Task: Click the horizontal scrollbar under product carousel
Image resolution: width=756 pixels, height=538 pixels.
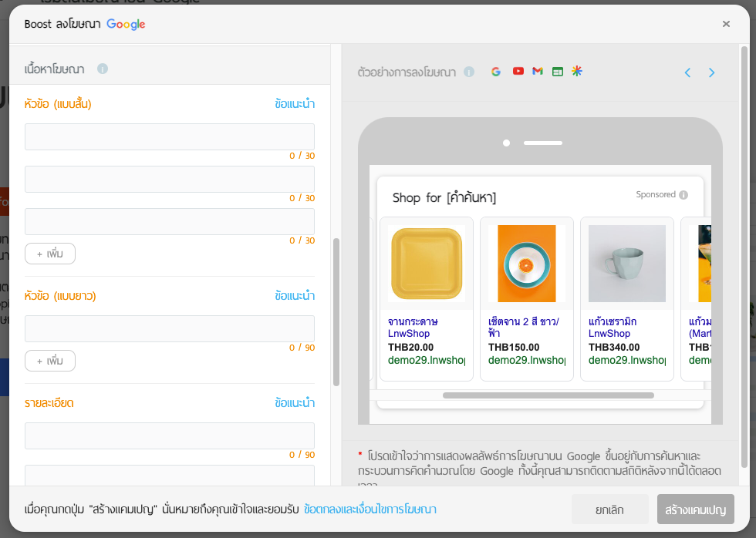Action: 548,395
